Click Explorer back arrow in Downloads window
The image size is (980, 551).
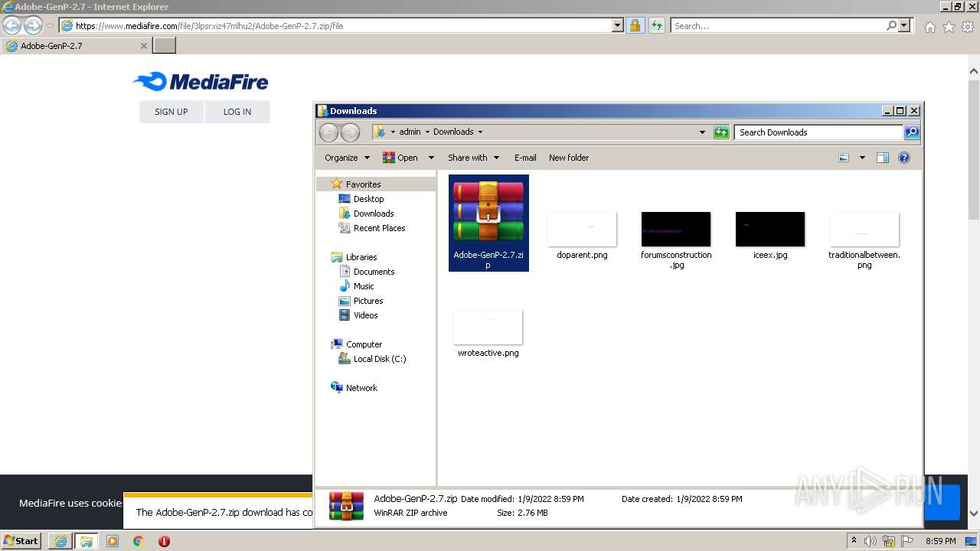pyautogui.click(x=328, y=132)
